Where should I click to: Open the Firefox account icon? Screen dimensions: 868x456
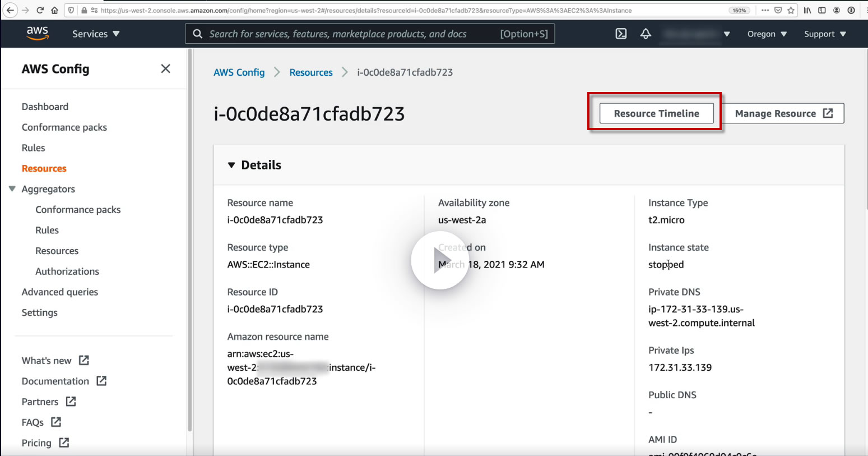point(837,10)
